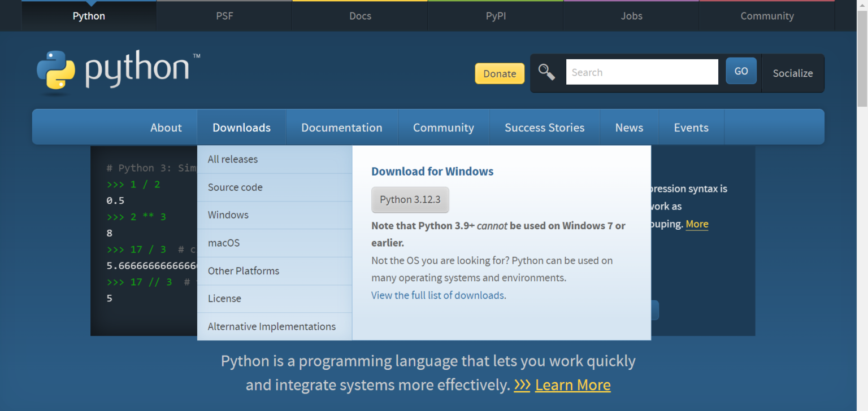Open the Socialize dropdown
The height and width of the screenshot is (411, 868).
point(792,73)
